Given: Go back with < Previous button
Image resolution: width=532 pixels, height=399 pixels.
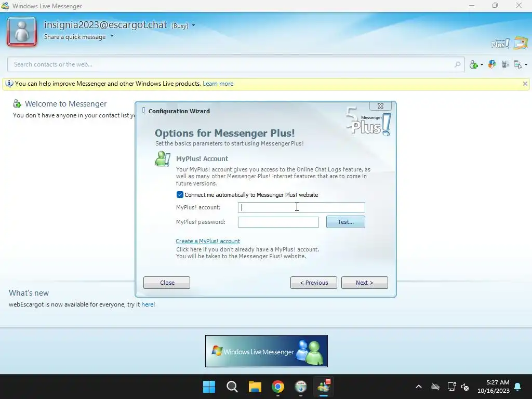Looking at the screenshot, I should pos(313,283).
